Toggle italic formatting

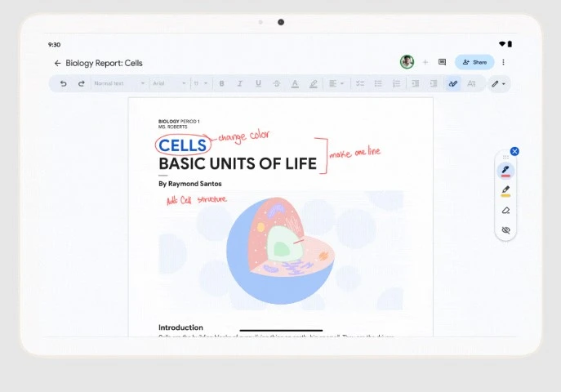239,83
